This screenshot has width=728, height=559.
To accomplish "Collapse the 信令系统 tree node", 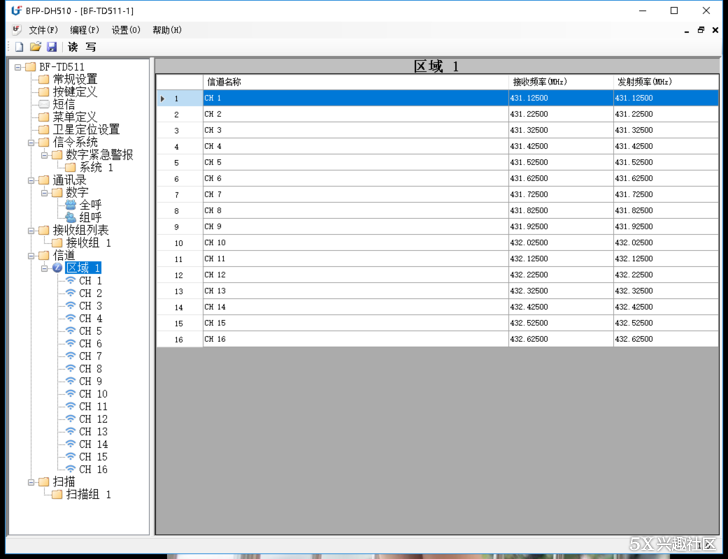I will coord(31,142).
